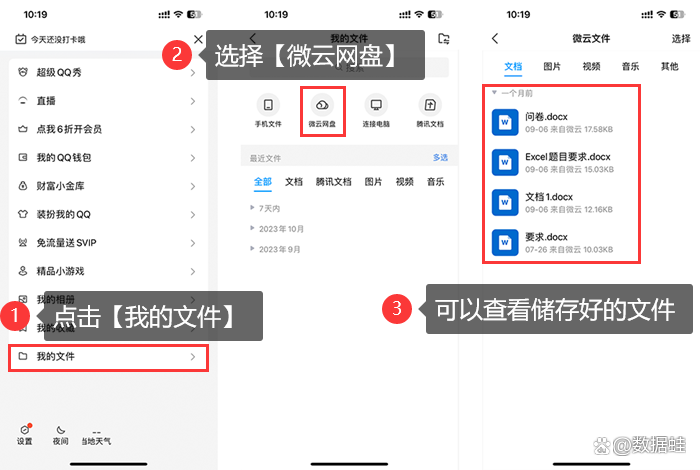
Task: Open the 腾讯文档 icon
Action: pyautogui.click(x=430, y=111)
